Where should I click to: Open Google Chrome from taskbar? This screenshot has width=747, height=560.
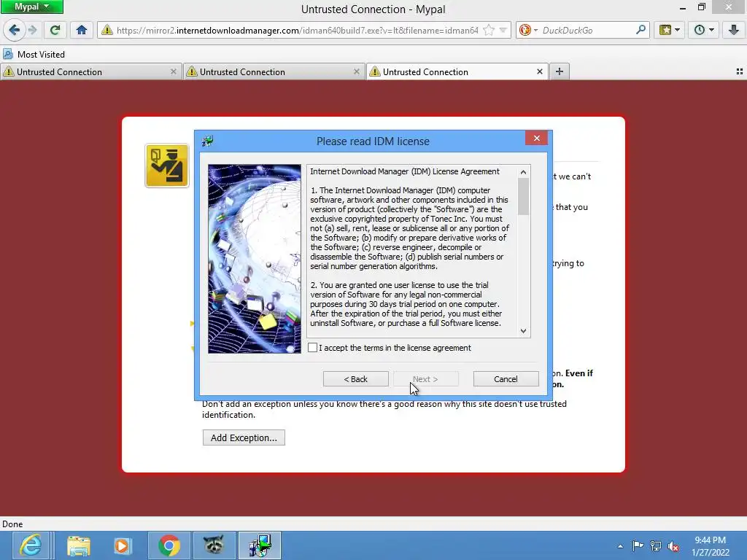tap(169, 545)
